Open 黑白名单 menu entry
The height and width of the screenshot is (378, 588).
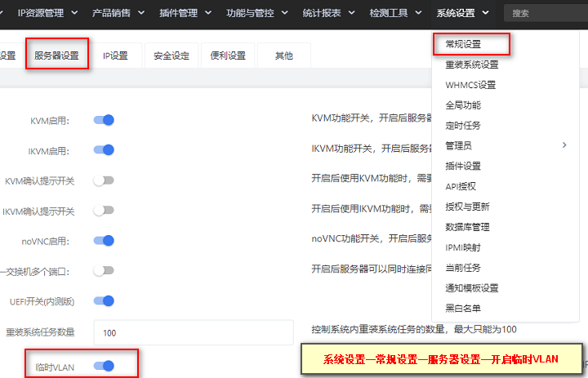pos(463,309)
